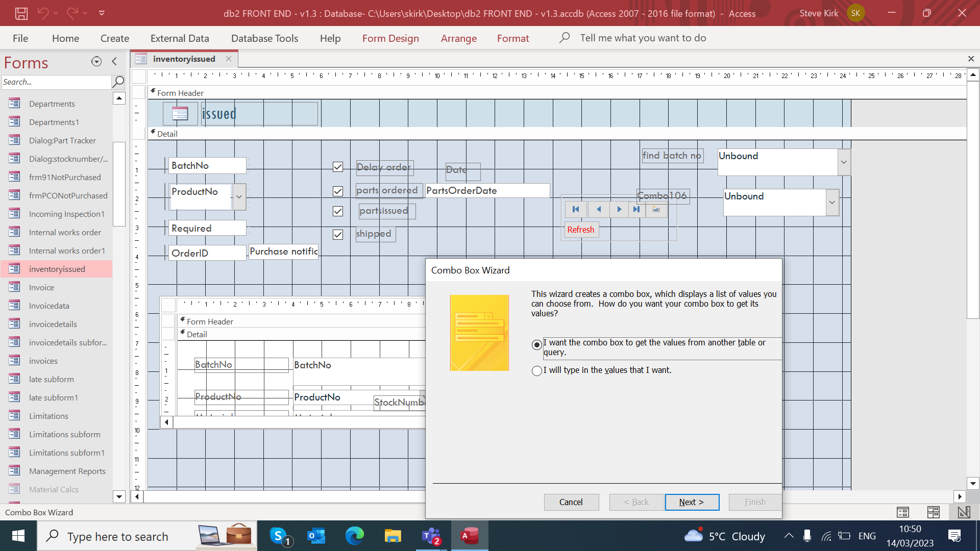This screenshot has height=551, width=980.
Task: Close the inventoryissued tab
Action: click(229, 59)
